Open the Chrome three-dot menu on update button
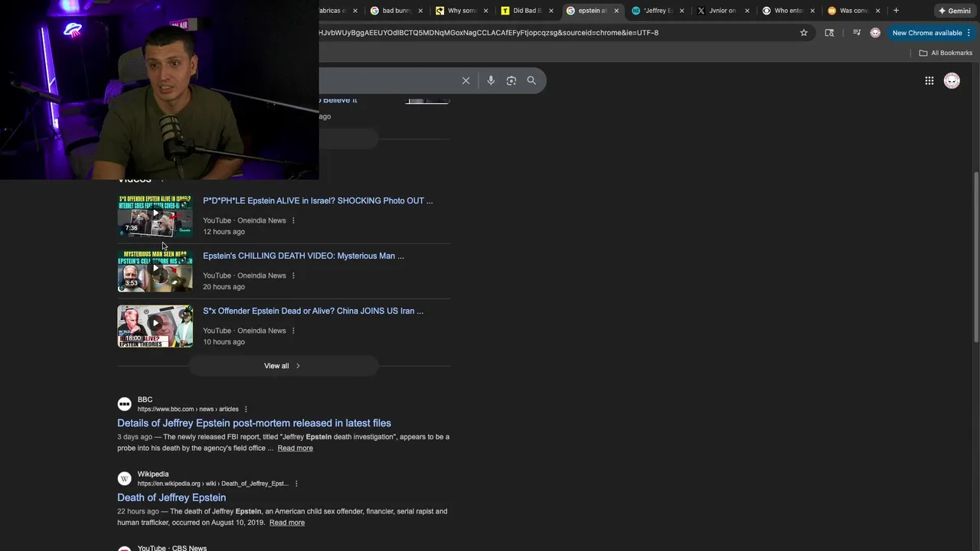 point(969,33)
